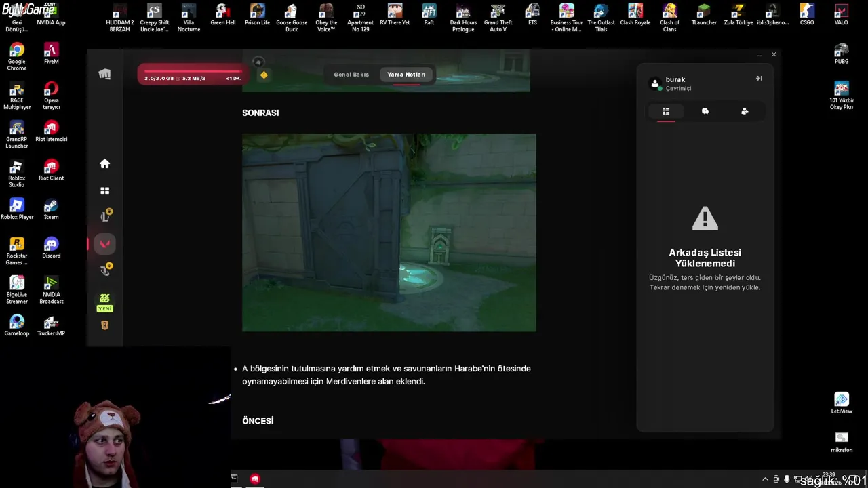Select Teamfight Tactics in sidebar
The height and width of the screenshot is (488, 868).
(x=104, y=269)
